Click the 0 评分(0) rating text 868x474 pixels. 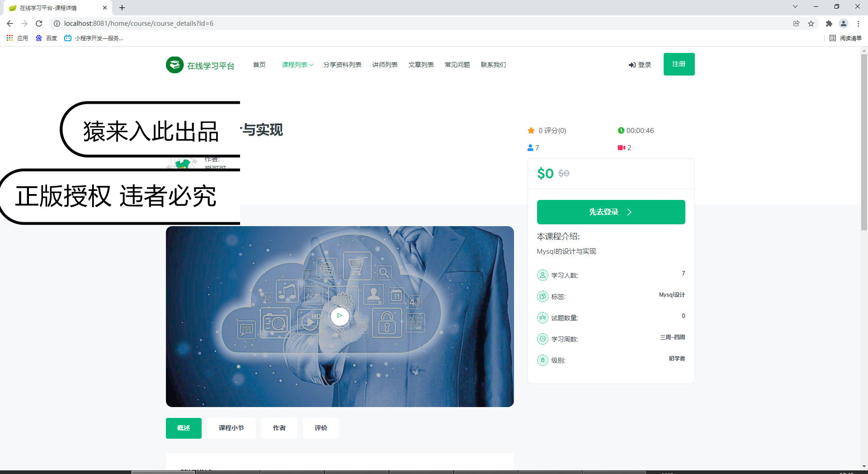coord(552,131)
